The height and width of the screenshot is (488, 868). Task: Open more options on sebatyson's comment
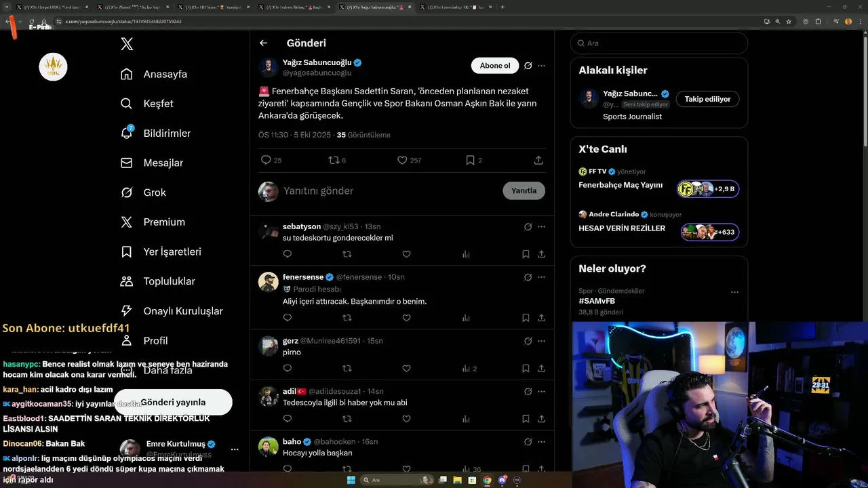pos(541,226)
